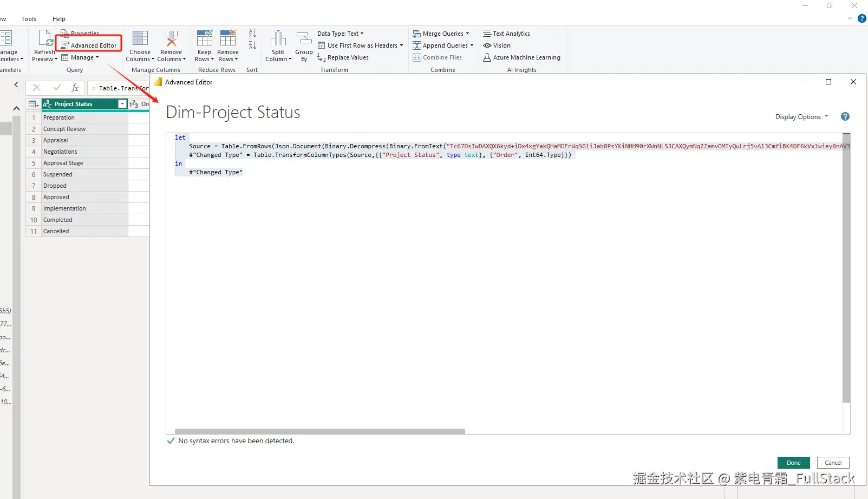Open Azure Machine Learning
The height and width of the screenshot is (499, 868).
click(522, 57)
